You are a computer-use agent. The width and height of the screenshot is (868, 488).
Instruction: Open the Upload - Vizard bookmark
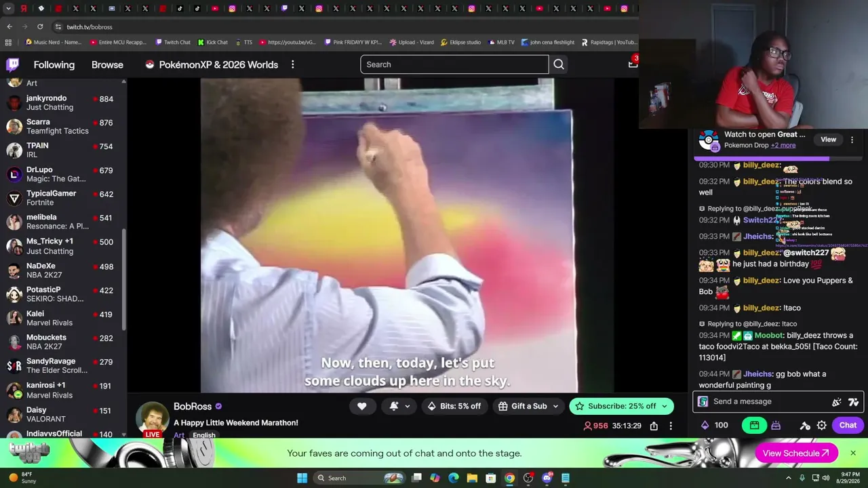[412, 42]
